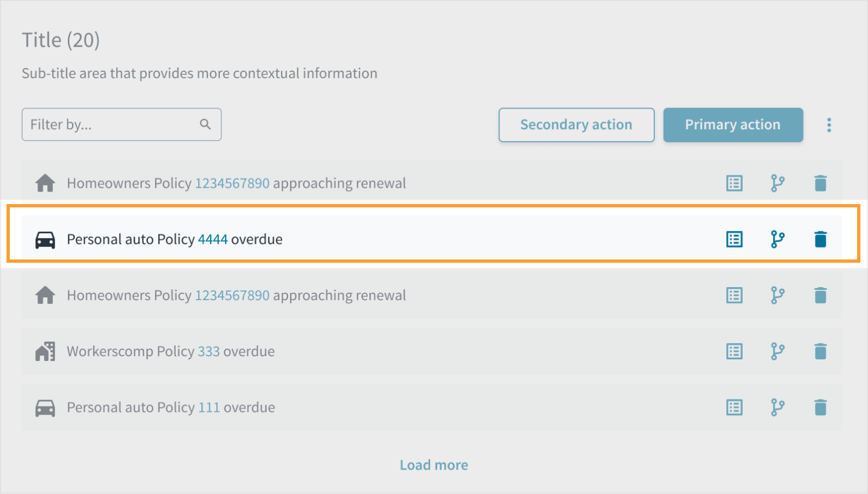Click the Load more link
Viewport: 868px width, 494px height.
click(x=434, y=465)
